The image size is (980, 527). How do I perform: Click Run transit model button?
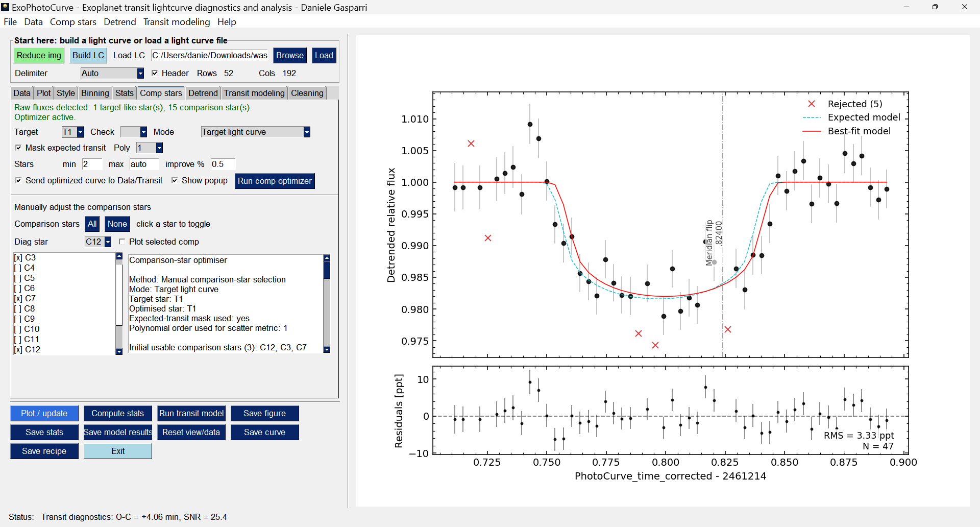(191, 413)
